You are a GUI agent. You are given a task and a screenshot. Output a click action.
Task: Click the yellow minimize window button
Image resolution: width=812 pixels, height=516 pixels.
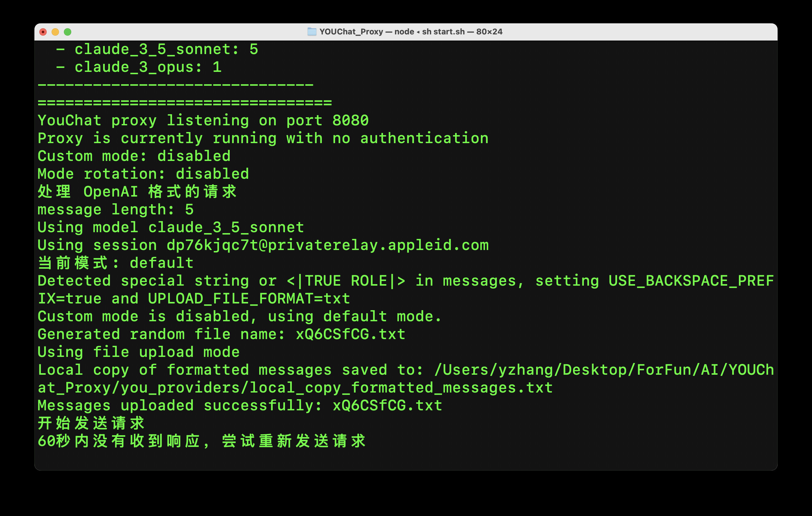tap(55, 32)
